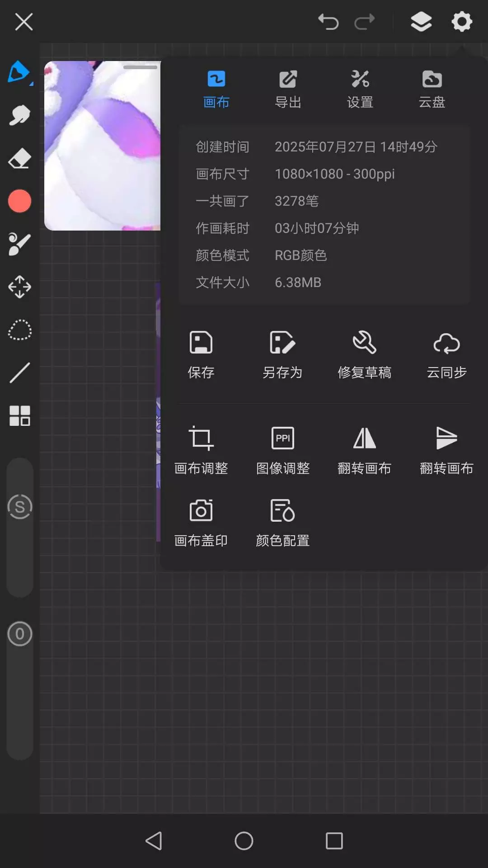Image resolution: width=488 pixels, height=868 pixels.
Task: Open 图像调整 PPI image adjustment
Action: 282,450
